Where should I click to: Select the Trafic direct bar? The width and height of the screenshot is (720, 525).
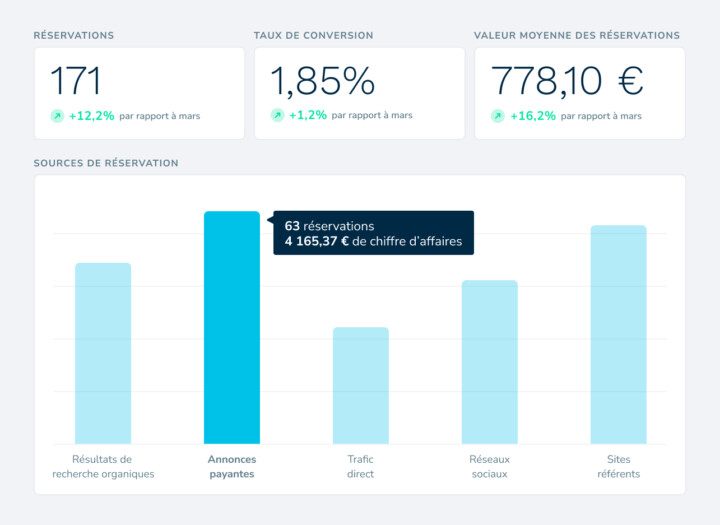(x=360, y=385)
